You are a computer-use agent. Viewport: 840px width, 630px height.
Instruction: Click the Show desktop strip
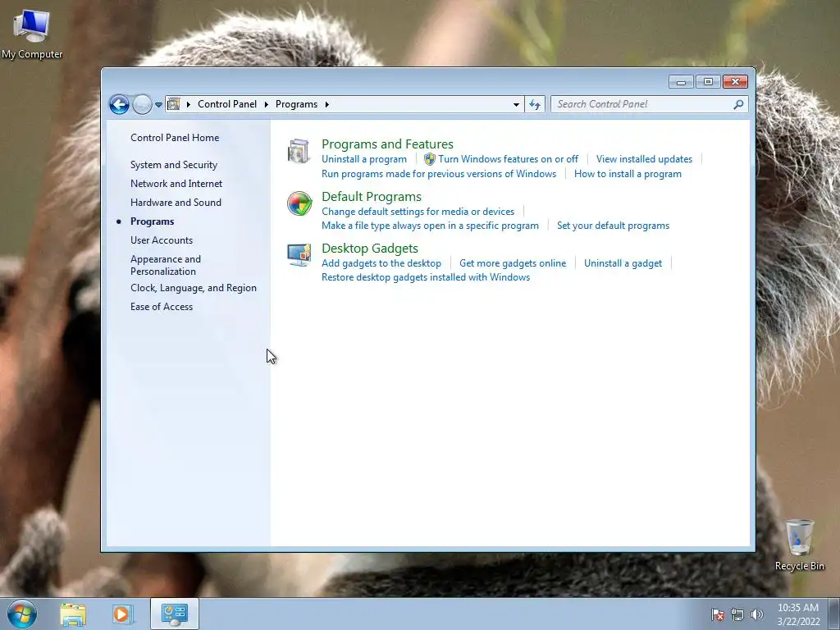pyautogui.click(x=834, y=614)
